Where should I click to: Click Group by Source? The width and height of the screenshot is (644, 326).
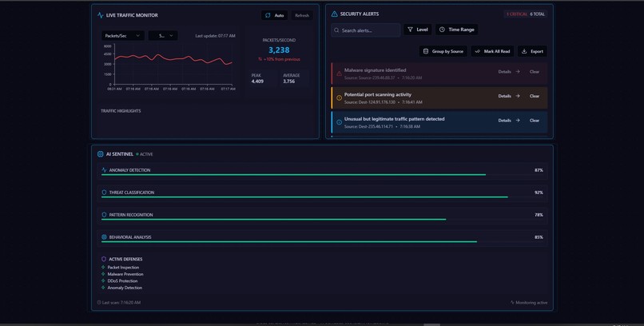443,51
